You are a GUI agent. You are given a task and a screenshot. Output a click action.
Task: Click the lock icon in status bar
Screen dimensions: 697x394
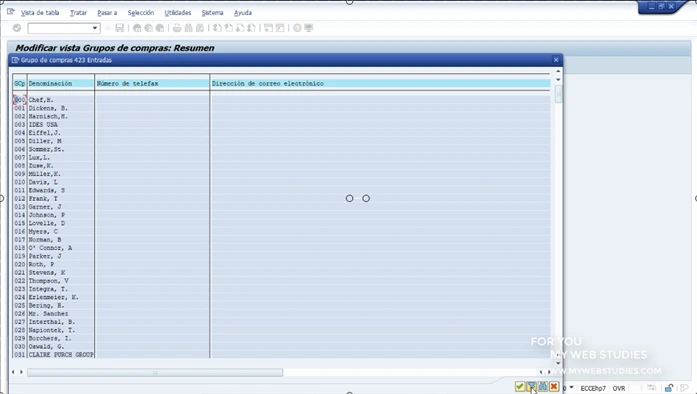pos(669,388)
